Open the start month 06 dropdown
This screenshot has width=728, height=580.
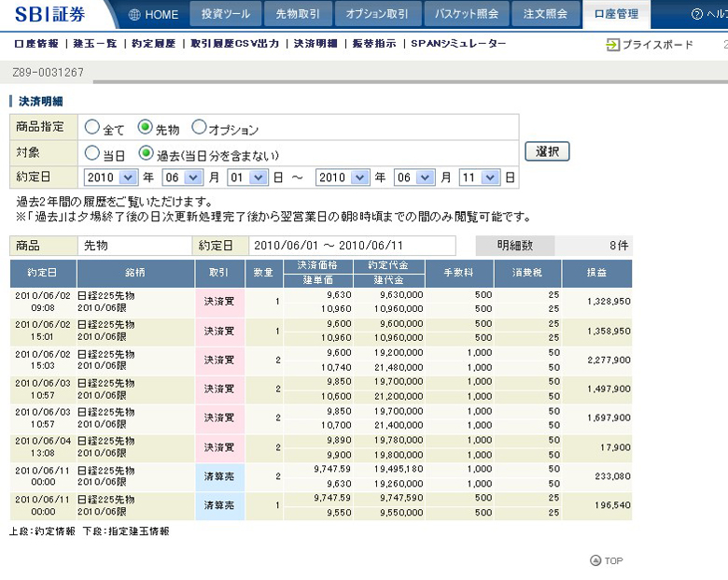pos(182,177)
